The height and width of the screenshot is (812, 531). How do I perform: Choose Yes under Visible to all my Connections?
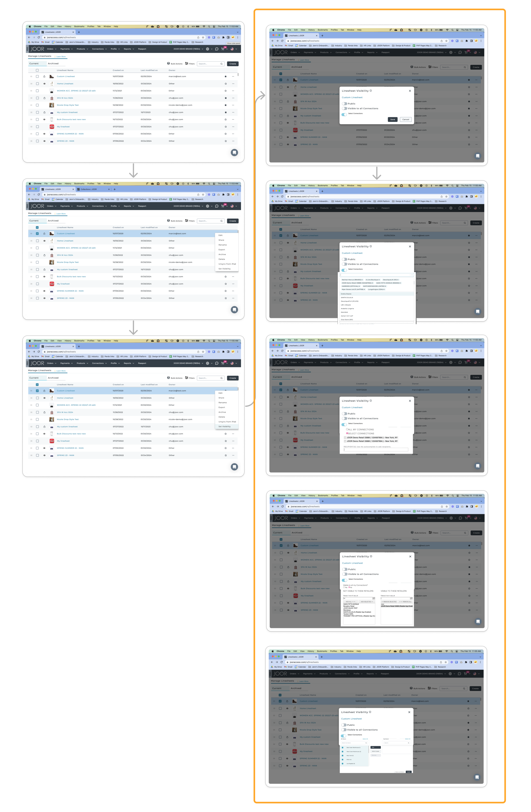344,587
